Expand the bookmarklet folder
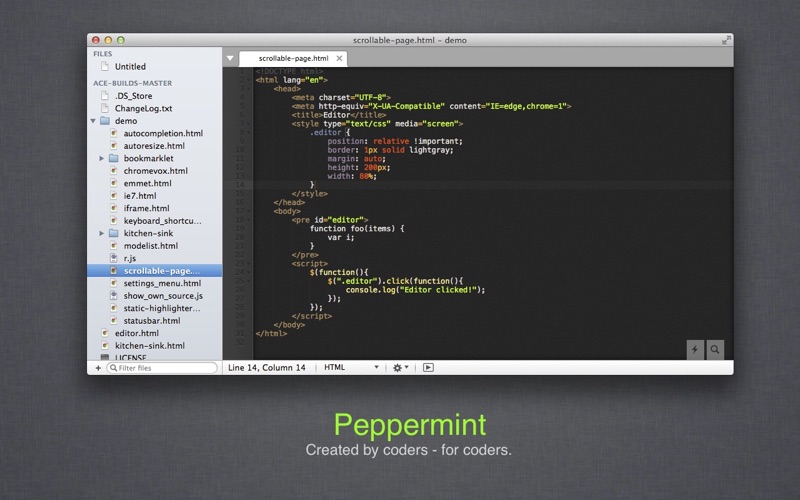Viewport: 800px width, 500px height. (x=102, y=158)
